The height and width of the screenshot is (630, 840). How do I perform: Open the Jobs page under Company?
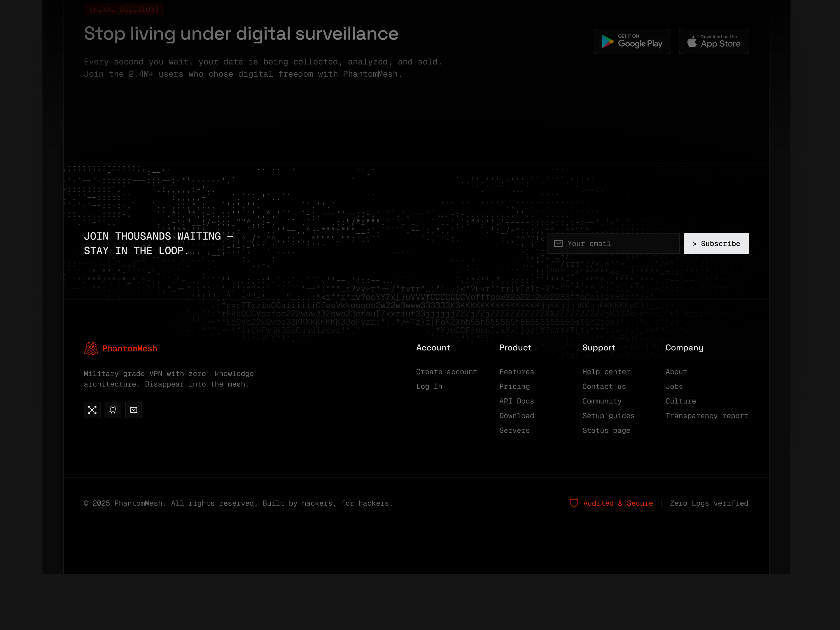tap(674, 386)
